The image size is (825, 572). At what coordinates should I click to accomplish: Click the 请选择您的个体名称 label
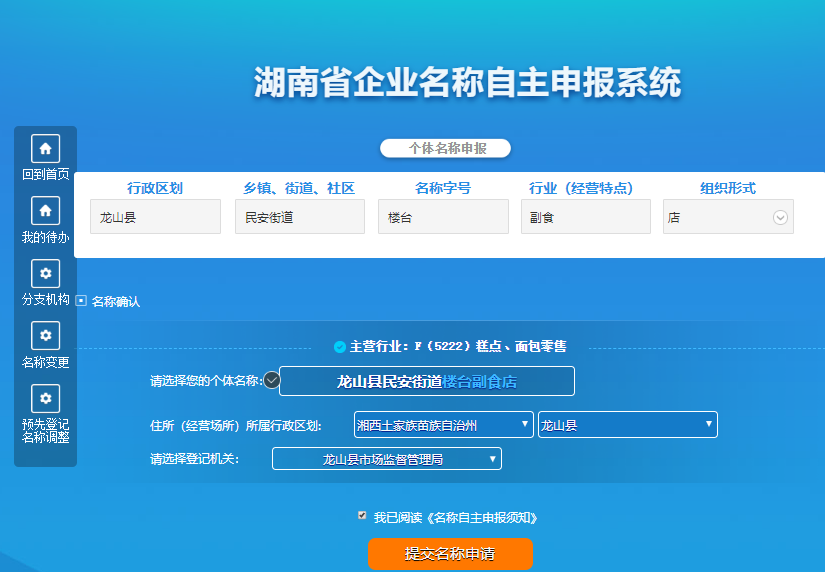pyautogui.click(x=206, y=380)
